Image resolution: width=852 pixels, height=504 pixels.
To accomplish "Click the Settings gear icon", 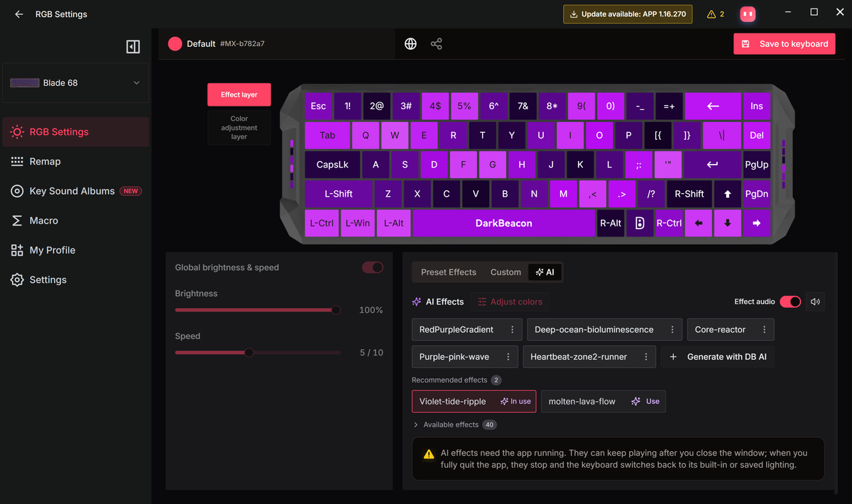I will 17,280.
